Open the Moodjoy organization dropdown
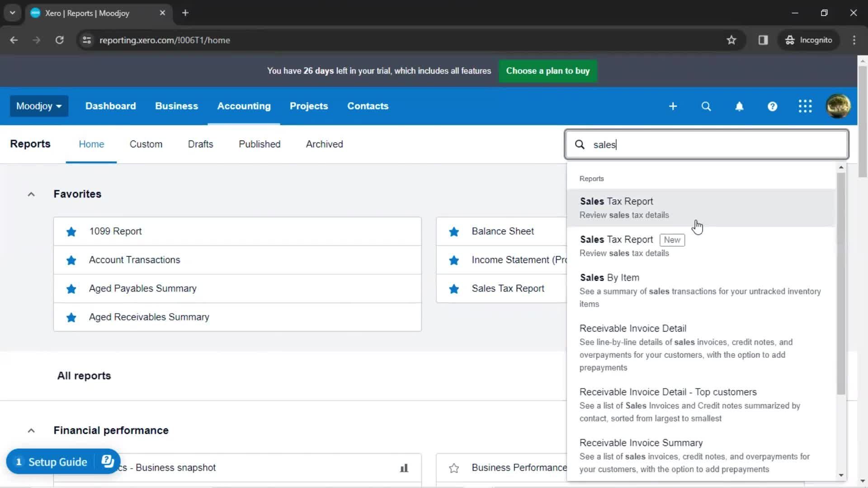 pos(39,106)
